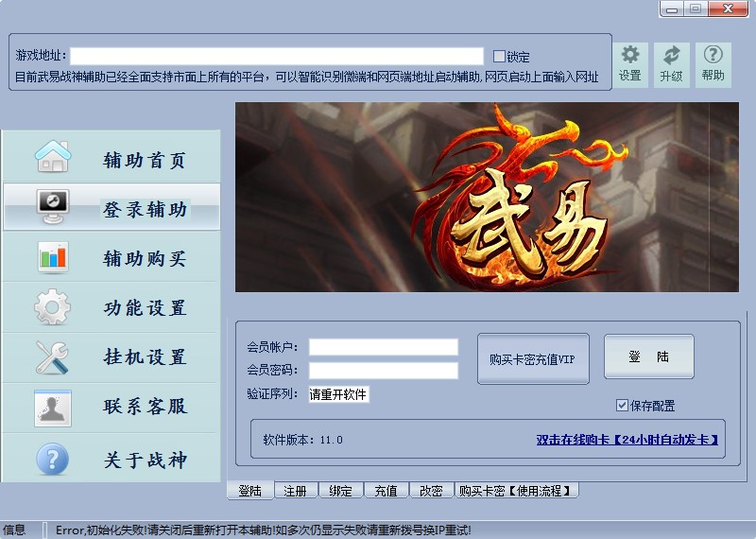Open the 购买卡密【使用流程】 tab
Screen dimensions: 756x539
[x=516, y=491]
